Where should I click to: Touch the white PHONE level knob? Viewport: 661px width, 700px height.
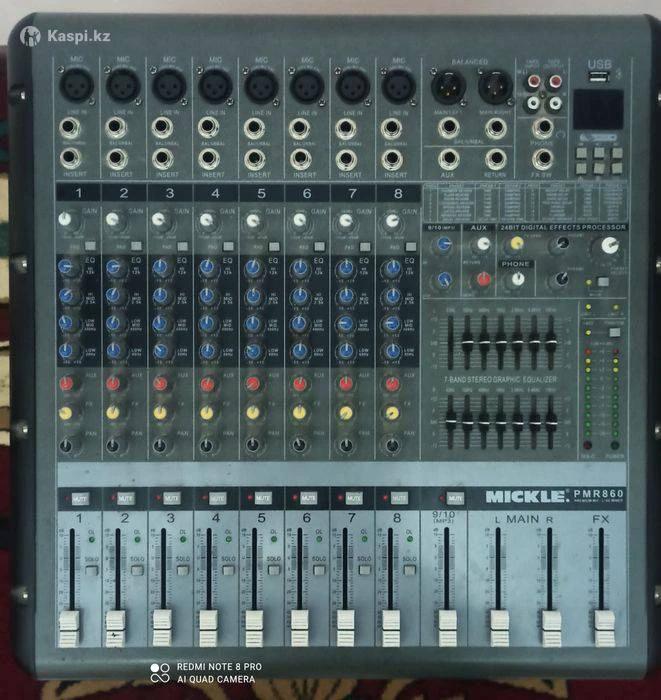pos(517,280)
